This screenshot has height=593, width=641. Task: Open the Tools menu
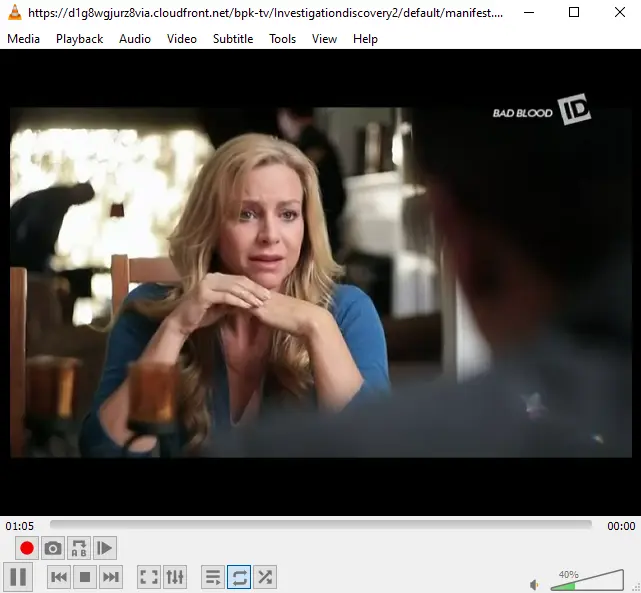pos(282,39)
